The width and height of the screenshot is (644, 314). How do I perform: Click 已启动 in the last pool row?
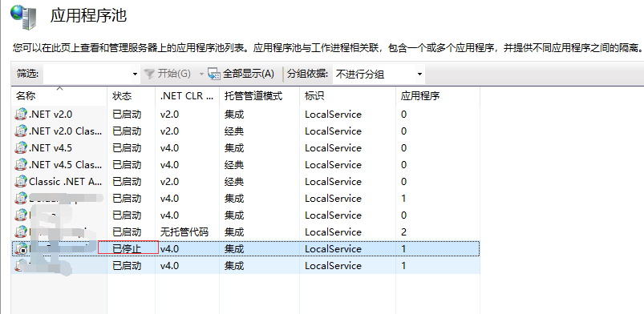coord(127,266)
